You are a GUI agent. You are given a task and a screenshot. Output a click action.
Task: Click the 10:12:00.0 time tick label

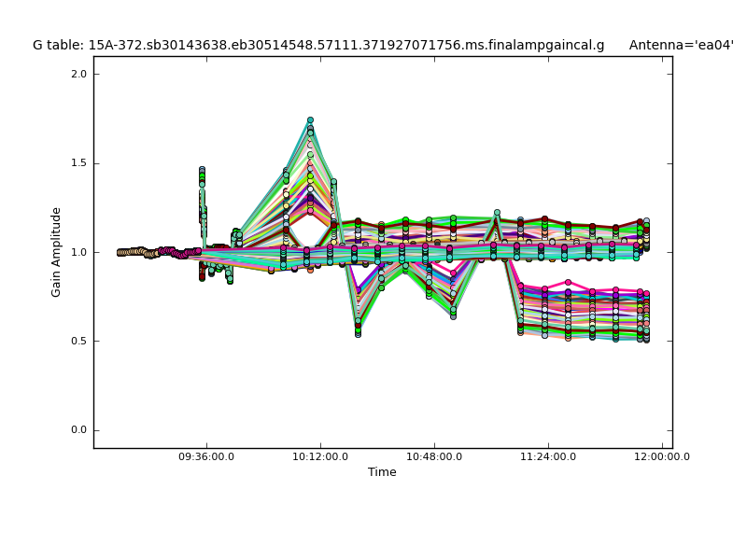tap(320, 457)
